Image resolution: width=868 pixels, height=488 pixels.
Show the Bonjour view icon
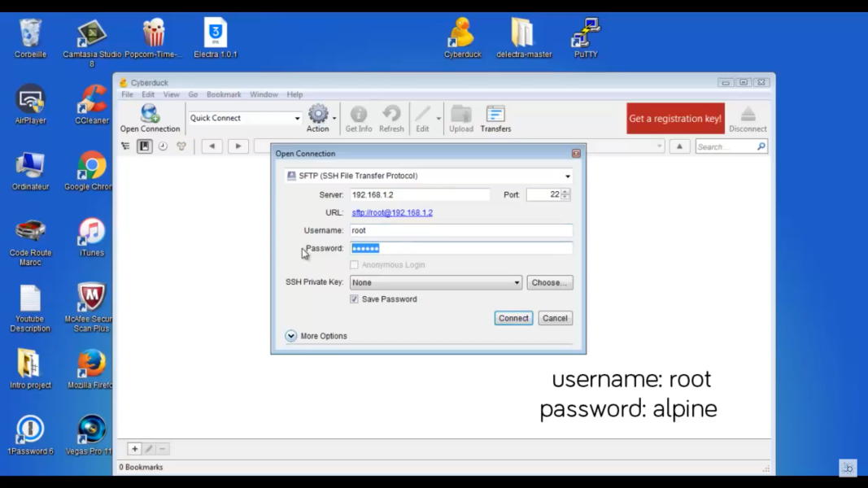tap(181, 146)
